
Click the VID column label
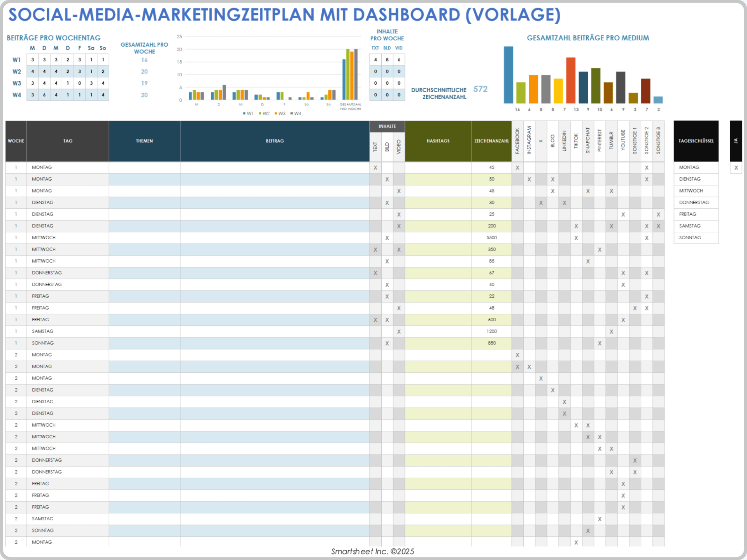[399, 48]
